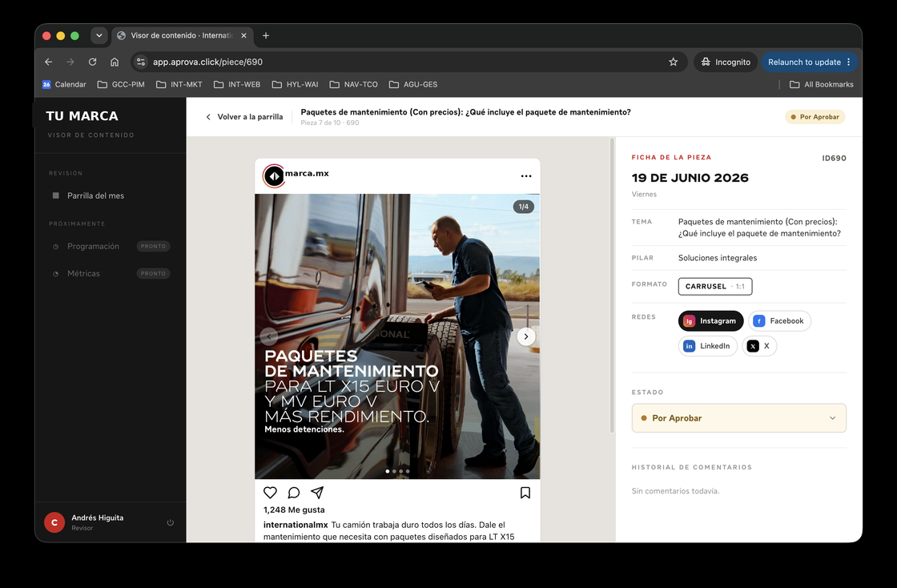Open the INT-WEB bookmarks folder
This screenshot has width=897, height=588.
pos(237,85)
